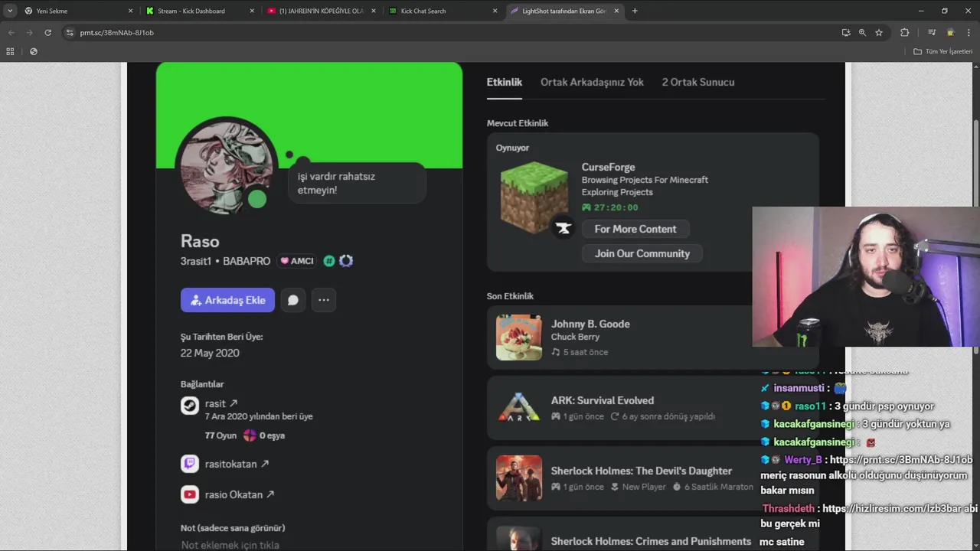The image size is (980, 551).
Task: Open the three-dot more options button
Action: click(x=324, y=300)
